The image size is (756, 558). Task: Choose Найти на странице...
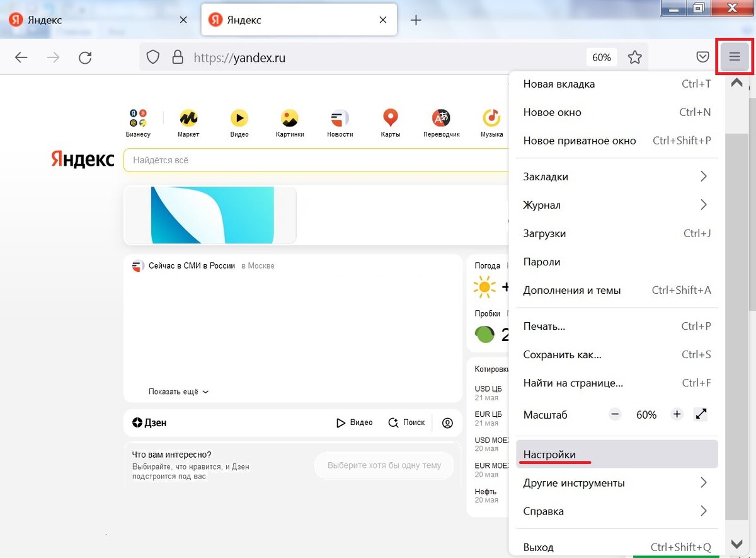click(617, 383)
